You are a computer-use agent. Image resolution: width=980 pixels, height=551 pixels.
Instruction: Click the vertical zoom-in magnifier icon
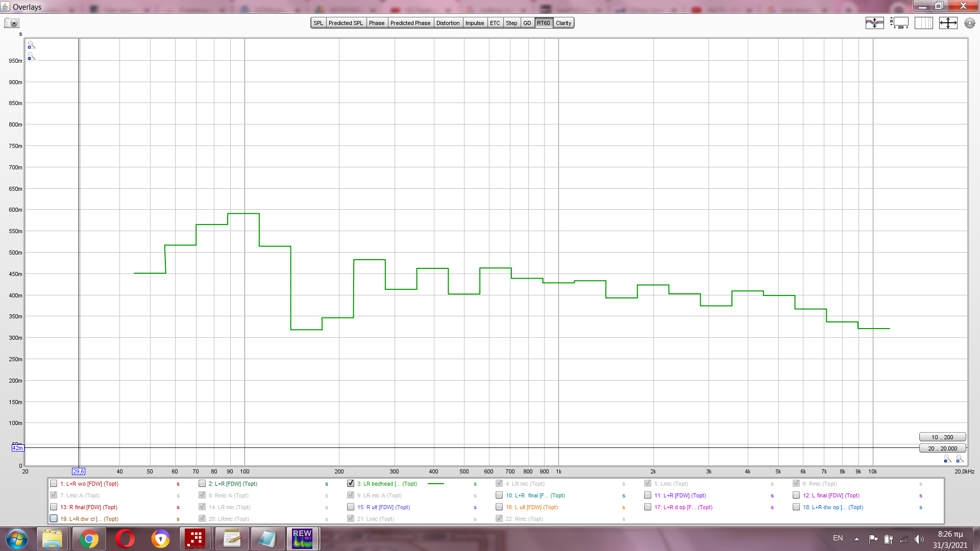pos(31,45)
